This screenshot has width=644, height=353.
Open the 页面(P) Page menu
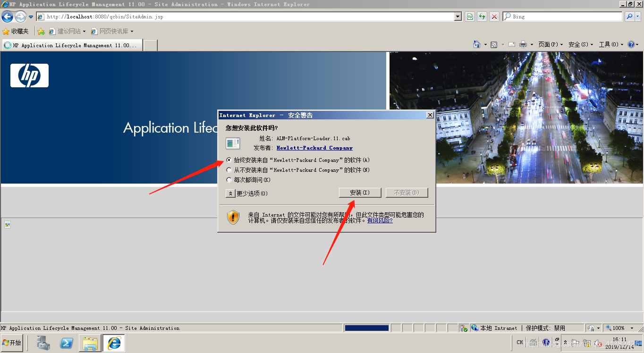click(551, 44)
